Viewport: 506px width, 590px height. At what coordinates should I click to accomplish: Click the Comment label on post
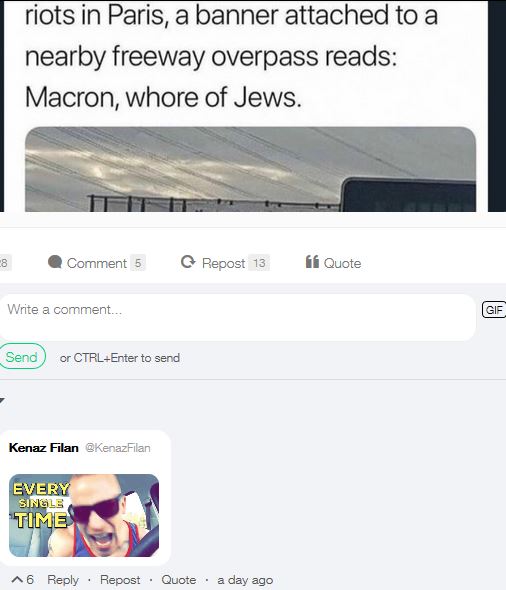tap(97, 263)
